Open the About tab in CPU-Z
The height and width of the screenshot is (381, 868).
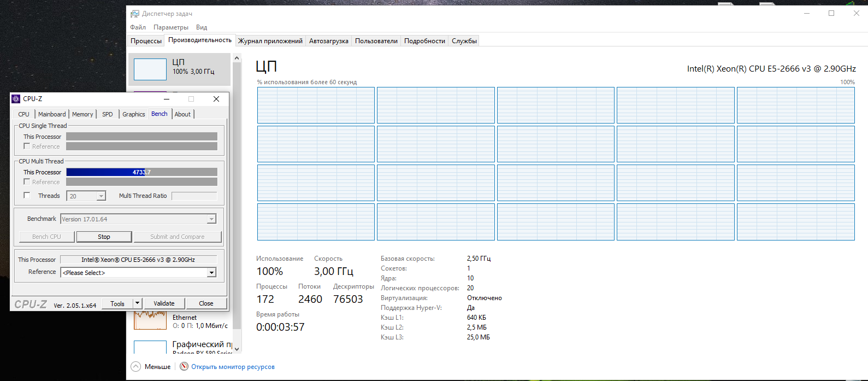pyautogui.click(x=182, y=114)
